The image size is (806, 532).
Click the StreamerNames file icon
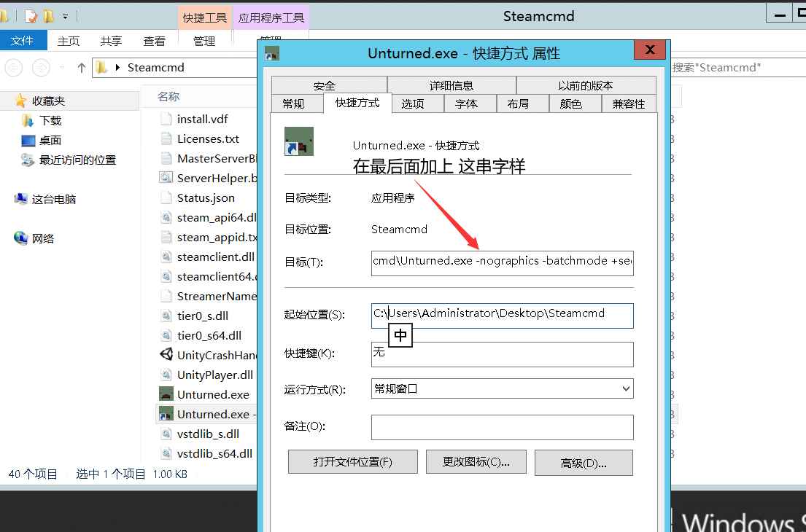166,296
